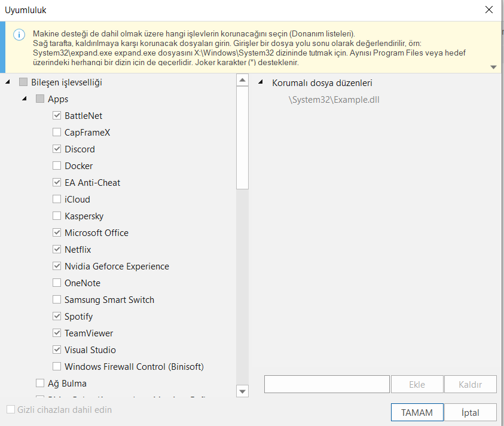Tick the iCloud checkbox
The image size is (504, 426).
point(57,199)
